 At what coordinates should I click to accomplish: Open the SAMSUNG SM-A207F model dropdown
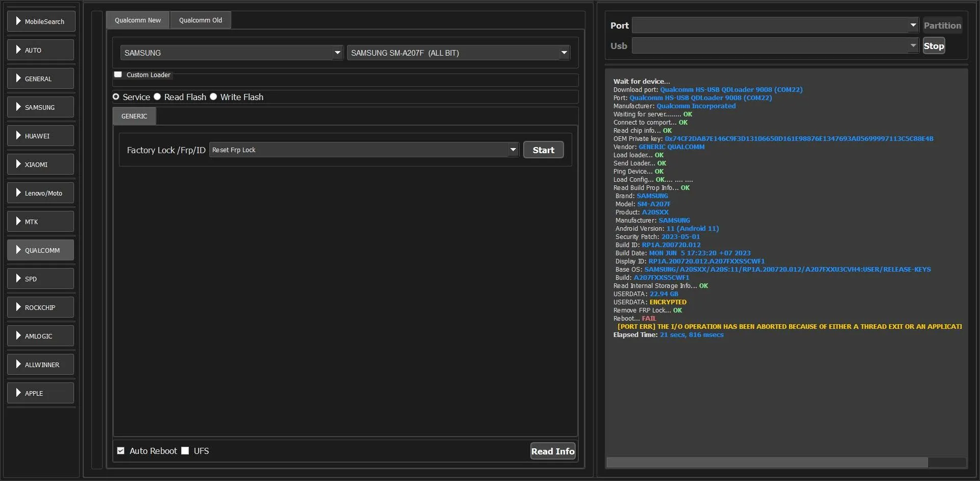pyautogui.click(x=458, y=53)
